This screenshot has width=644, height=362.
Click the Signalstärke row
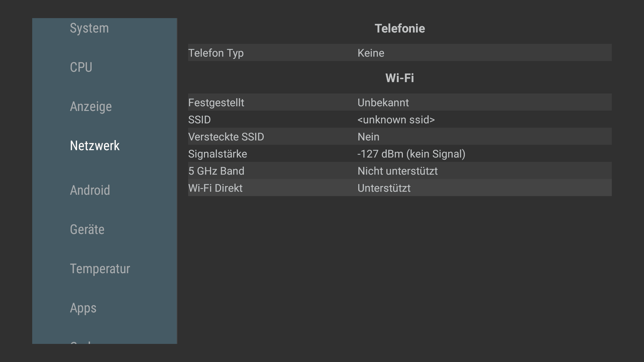click(400, 154)
